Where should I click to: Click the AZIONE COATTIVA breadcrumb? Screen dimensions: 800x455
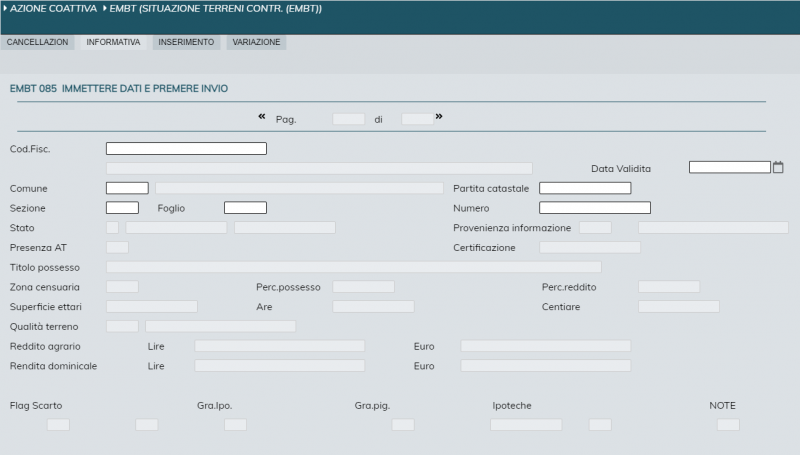[x=53, y=9]
